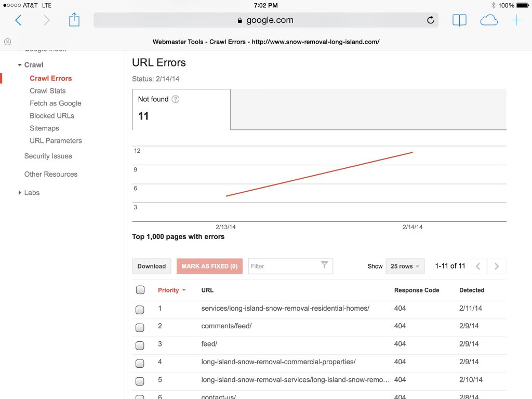The image size is (532, 399).
Task: Click the Detected column header
Action: point(472,290)
